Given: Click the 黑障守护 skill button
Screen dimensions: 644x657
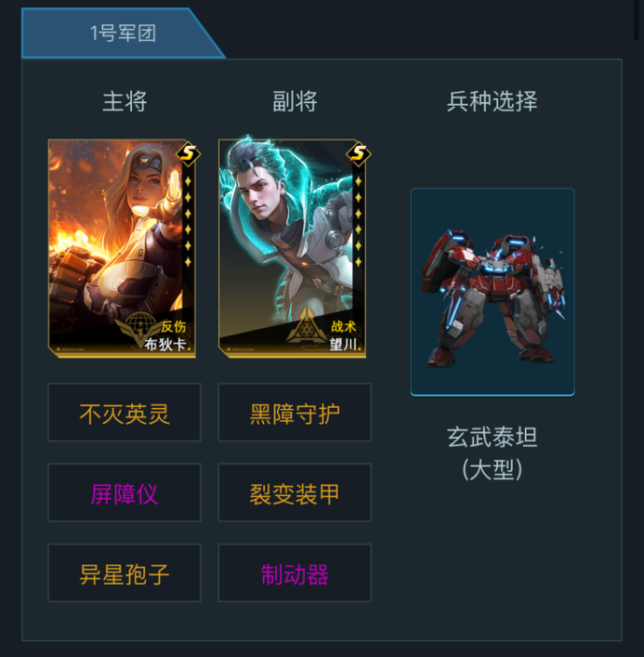Looking at the screenshot, I should (295, 413).
